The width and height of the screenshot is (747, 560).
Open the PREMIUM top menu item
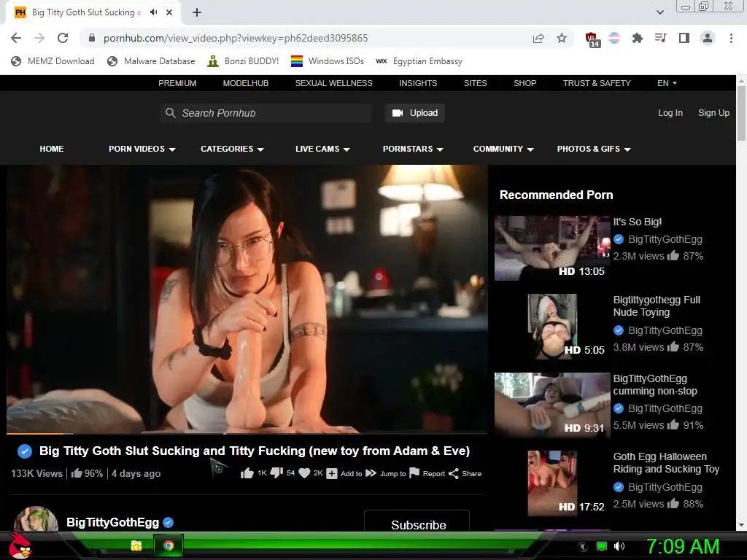click(x=177, y=83)
